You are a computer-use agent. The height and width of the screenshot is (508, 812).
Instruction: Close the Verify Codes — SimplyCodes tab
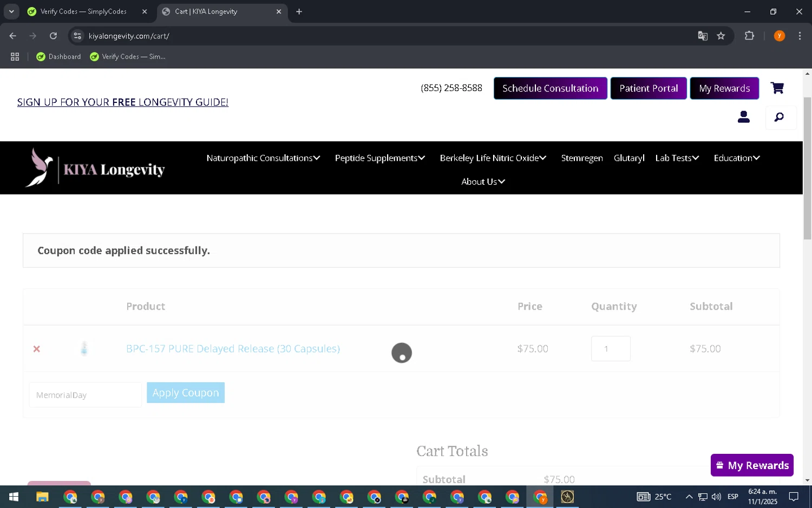[x=145, y=11]
